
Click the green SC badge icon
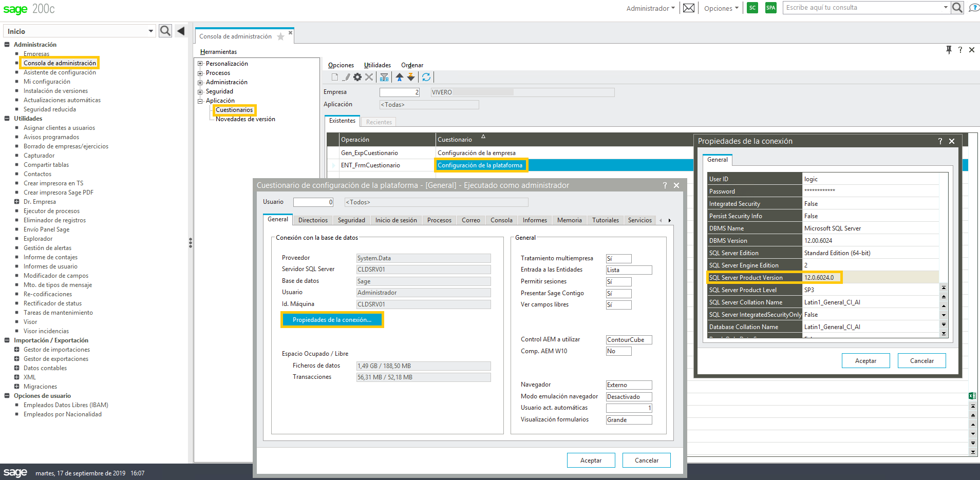(752, 8)
